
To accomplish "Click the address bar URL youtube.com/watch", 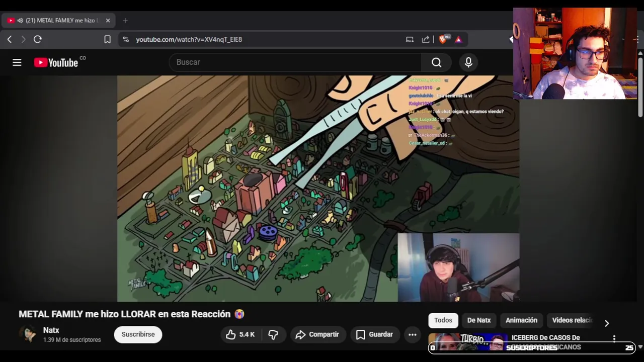I will pyautogui.click(x=189, y=39).
